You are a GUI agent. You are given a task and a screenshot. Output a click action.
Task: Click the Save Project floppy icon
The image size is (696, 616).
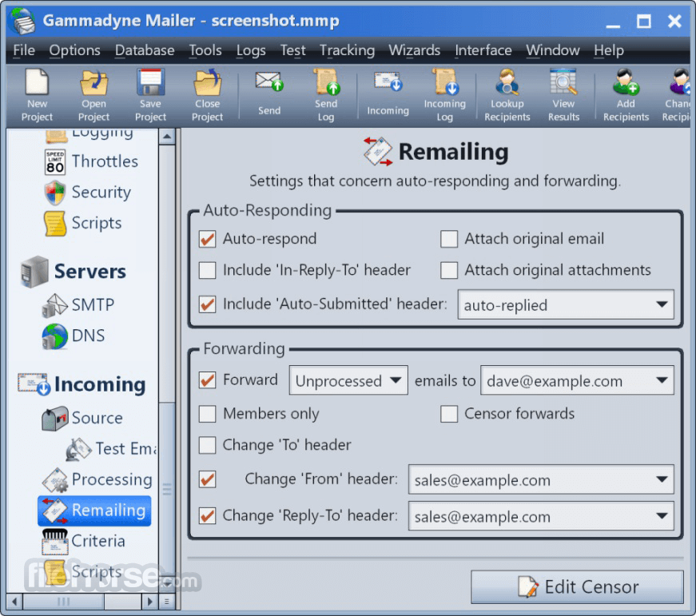pyautogui.click(x=150, y=95)
